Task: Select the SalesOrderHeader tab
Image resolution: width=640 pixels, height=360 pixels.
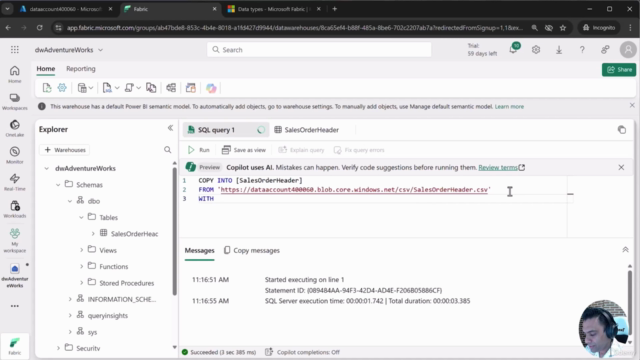Action: pyautogui.click(x=307, y=130)
